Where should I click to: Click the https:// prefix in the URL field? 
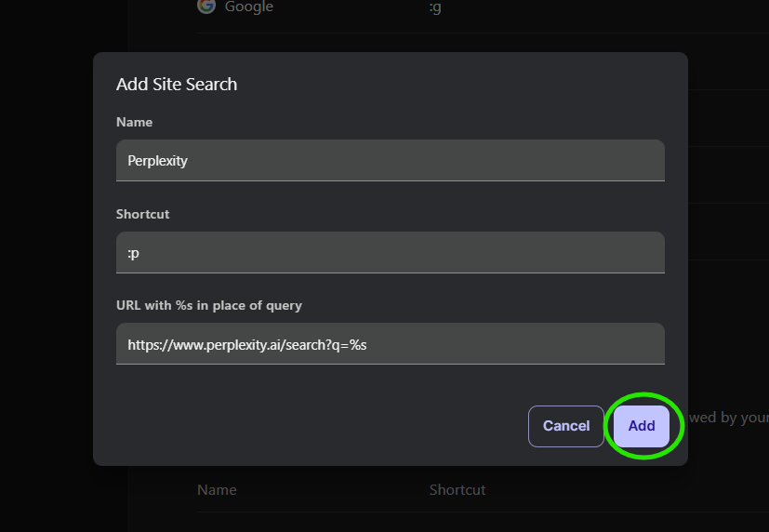coord(147,345)
